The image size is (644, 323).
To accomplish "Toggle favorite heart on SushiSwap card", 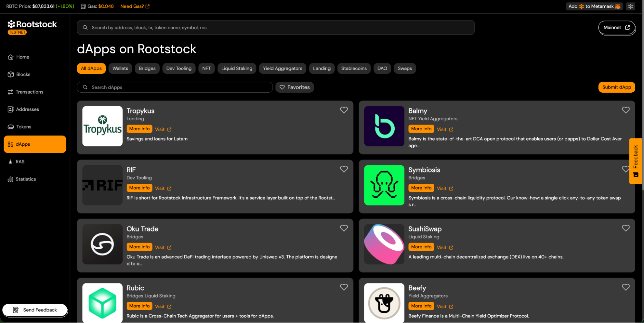I will (x=625, y=228).
